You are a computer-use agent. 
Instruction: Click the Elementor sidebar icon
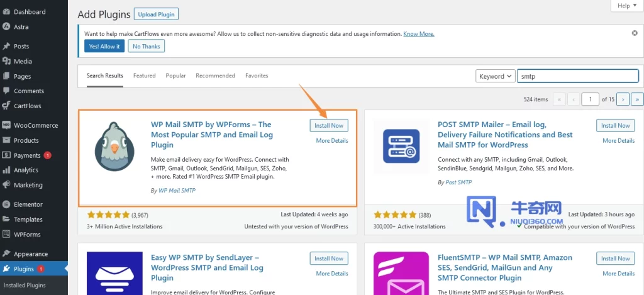6,204
